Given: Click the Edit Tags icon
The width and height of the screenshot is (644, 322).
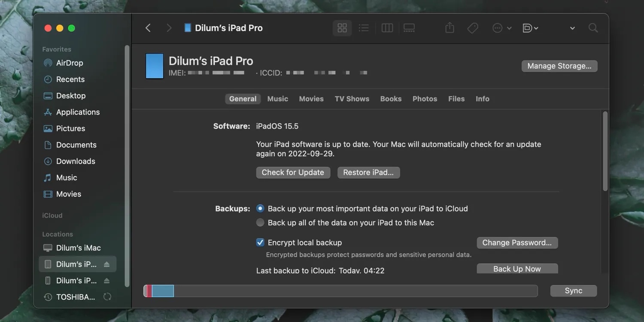Looking at the screenshot, I should (x=473, y=28).
